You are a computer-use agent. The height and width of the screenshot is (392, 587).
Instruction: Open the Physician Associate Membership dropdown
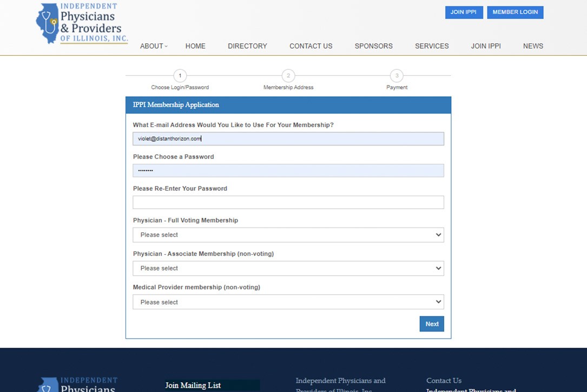coord(288,268)
